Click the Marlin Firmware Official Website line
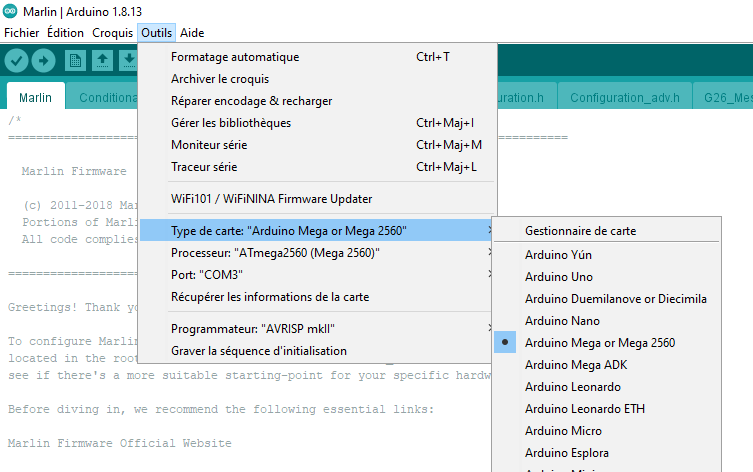Image resolution: width=753 pixels, height=472 pixels. [x=120, y=443]
